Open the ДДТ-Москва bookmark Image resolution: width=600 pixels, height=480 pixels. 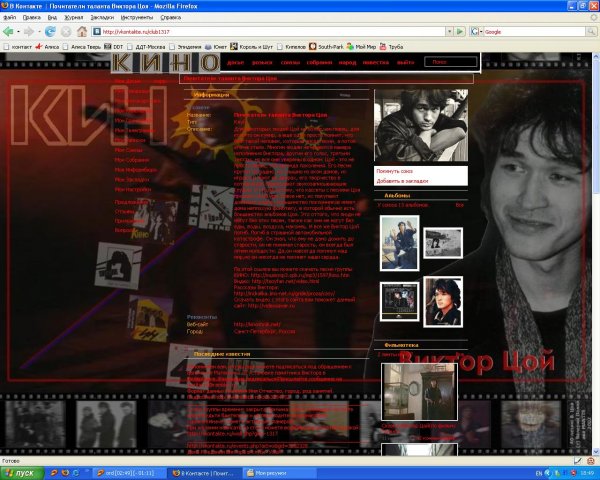click(146, 47)
